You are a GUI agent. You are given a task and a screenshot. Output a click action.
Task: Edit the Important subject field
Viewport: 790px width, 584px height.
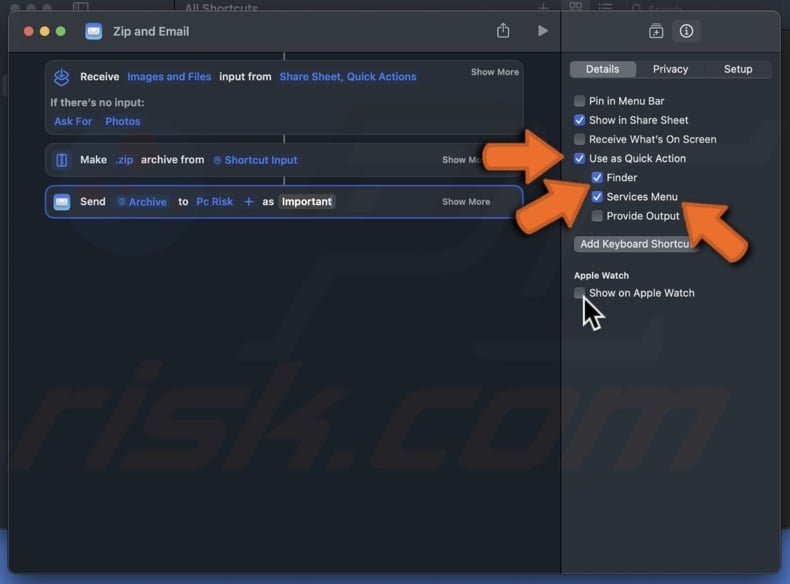(307, 202)
